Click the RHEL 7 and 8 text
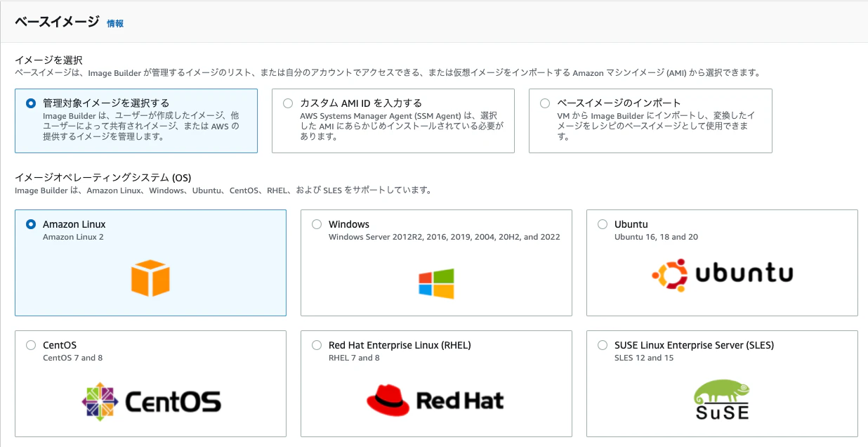This screenshot has height=447, width=868. [354, 358]
